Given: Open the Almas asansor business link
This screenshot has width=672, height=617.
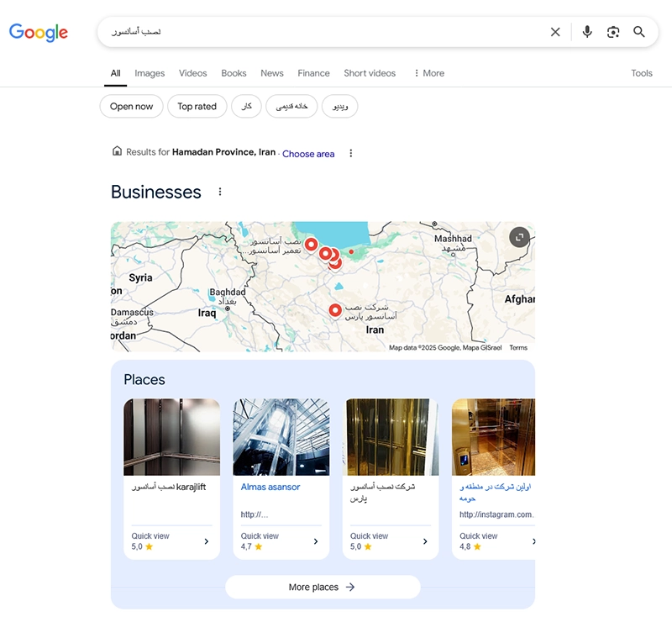Looking at the screenshot, I should (x=270, y=487).
